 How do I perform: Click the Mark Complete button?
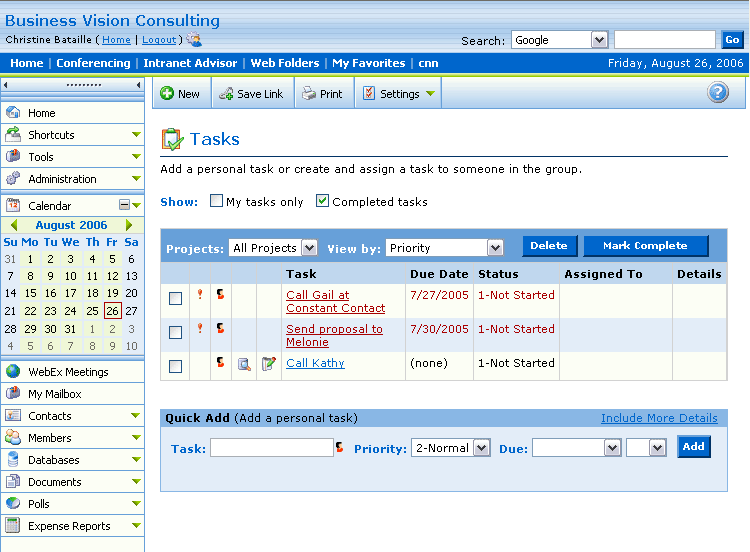[x=645, y=246]
